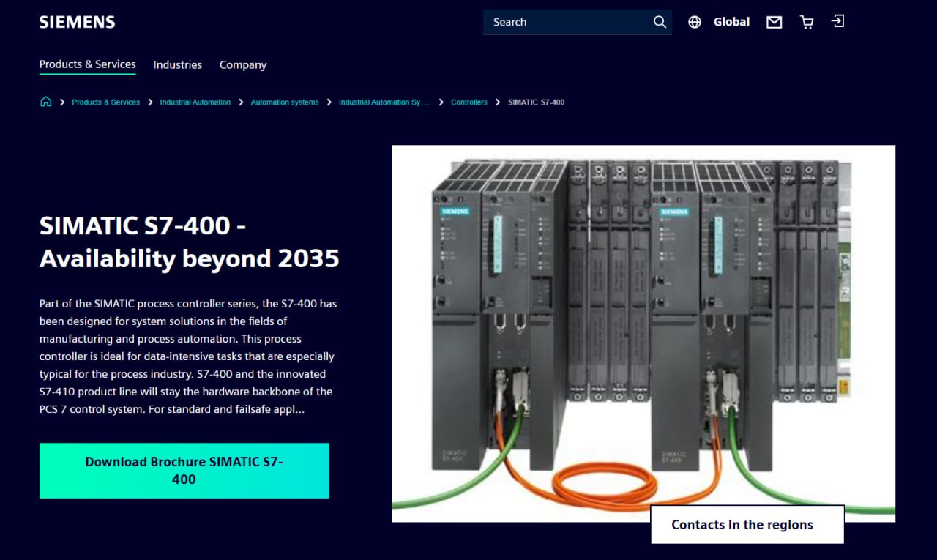The image size is (937, 560).
Task: Open the Company menu
Action: [243, 64]
